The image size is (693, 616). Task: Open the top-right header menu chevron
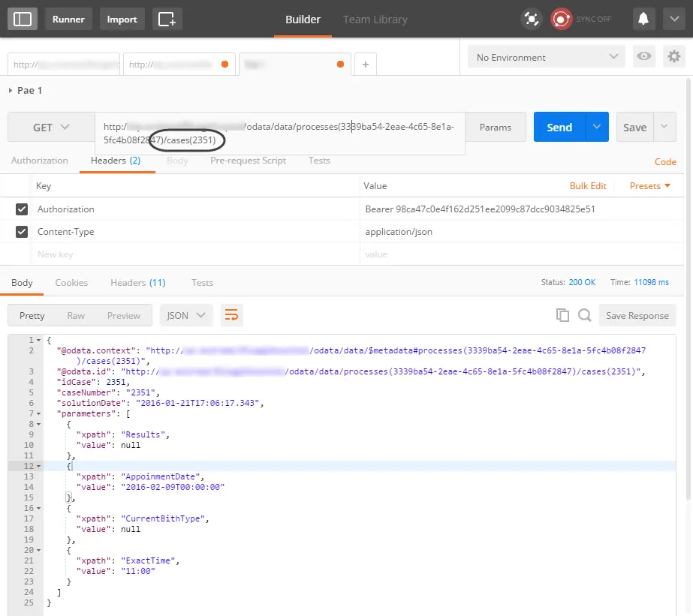[x=674, y=19]
